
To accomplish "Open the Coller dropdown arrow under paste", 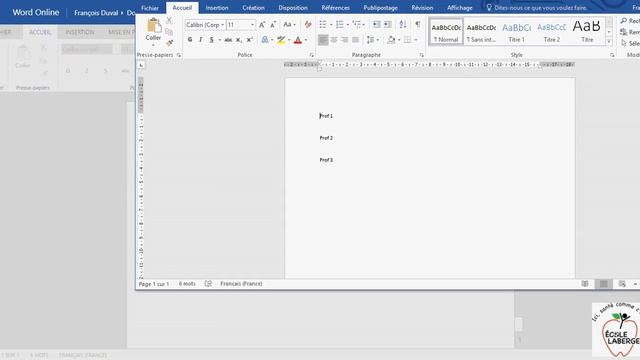I will (153, 45).
